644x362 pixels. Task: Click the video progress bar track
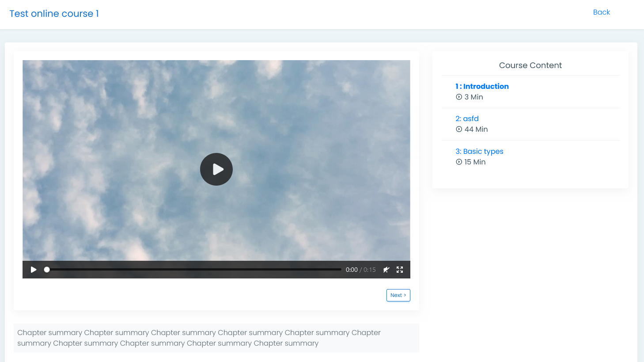click(194, 270)
